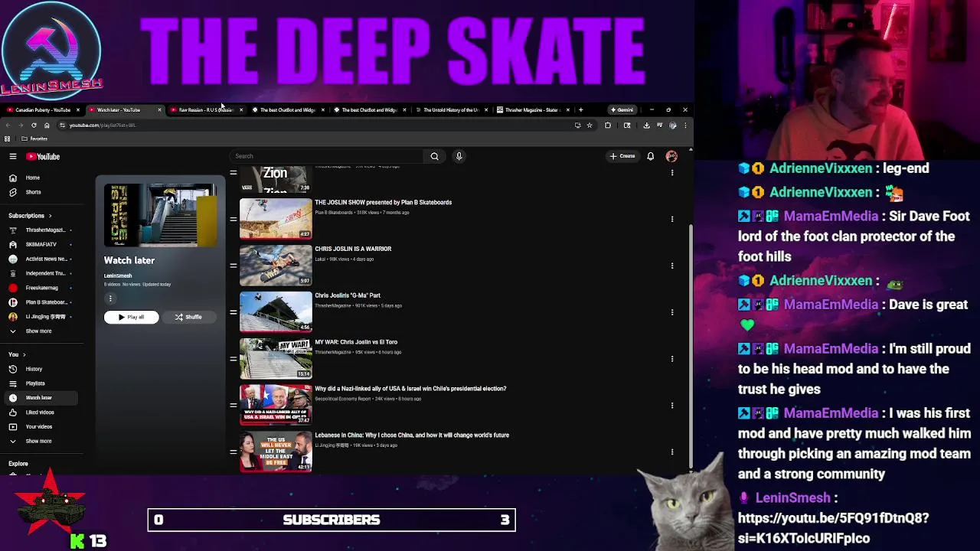Activate voice search microphone
The width and height of the screenshot is (980, 551).
[x=459, y=156]
